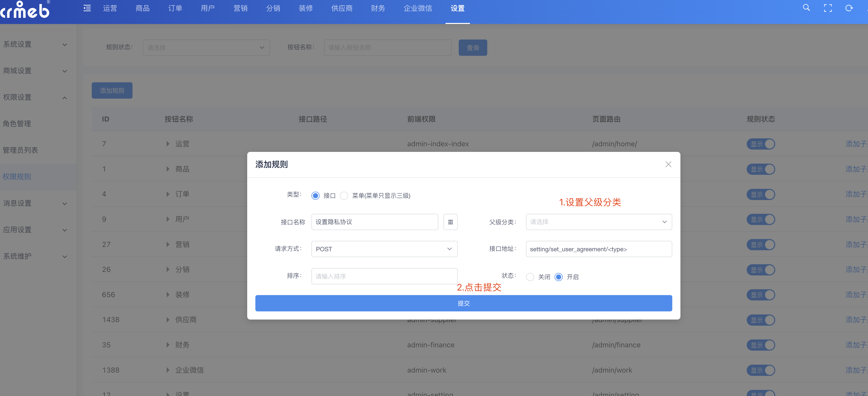The width and height of the screenshot is (868, 396).
Task: Open the 商品 top navigation tab
Action: pyautogui.click(x=142, y=8)
